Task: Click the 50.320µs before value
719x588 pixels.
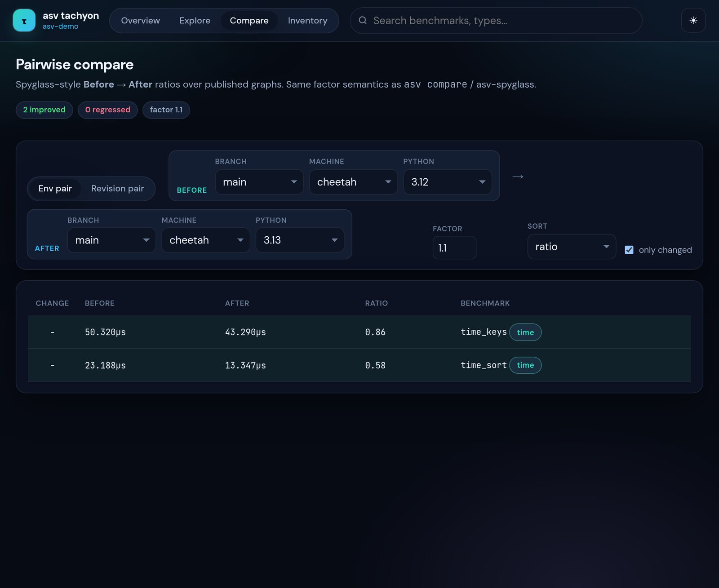Action: pyautogui.click(x=105, y=332)
